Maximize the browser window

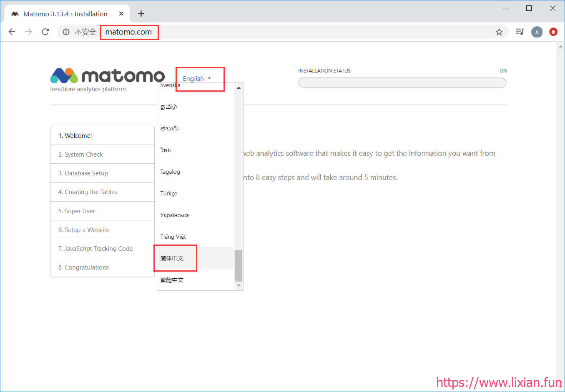click(529, 8)
